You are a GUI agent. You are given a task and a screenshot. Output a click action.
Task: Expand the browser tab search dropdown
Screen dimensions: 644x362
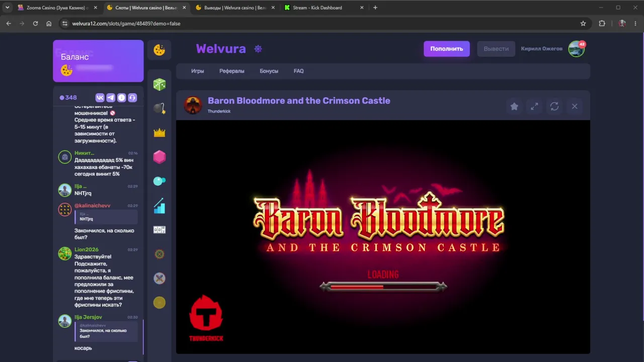pyautogui.click(x=7, y=8)
